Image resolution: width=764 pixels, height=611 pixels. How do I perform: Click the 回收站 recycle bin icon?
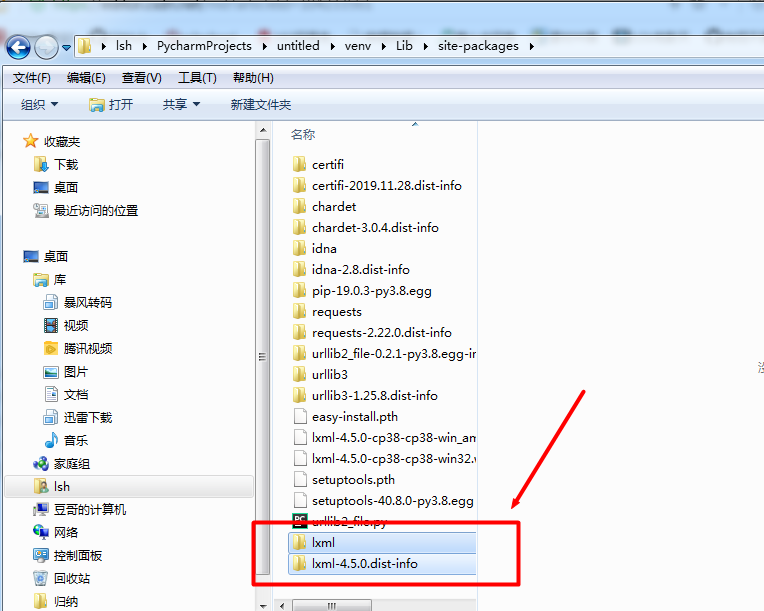tap(41, 578)
